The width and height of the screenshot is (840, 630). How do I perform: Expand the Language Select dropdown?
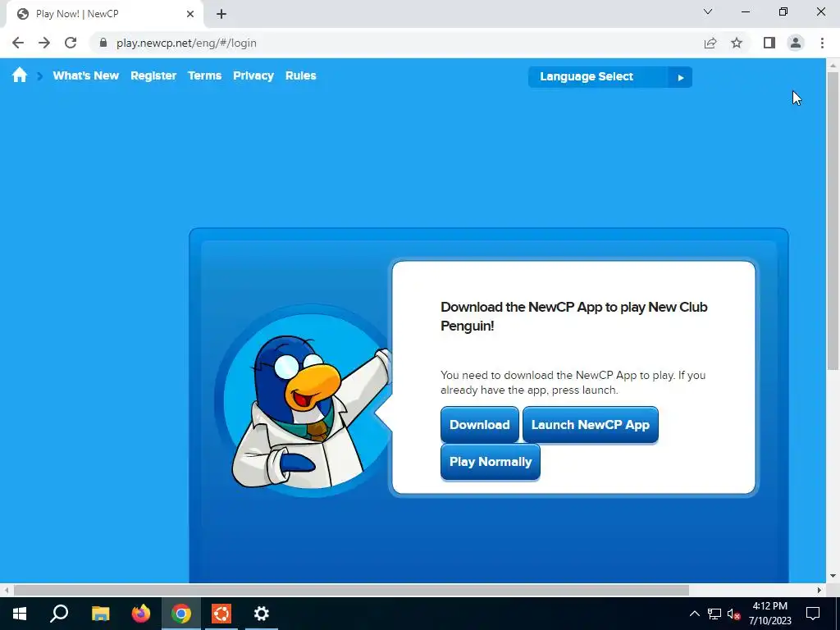coord(609,76)
